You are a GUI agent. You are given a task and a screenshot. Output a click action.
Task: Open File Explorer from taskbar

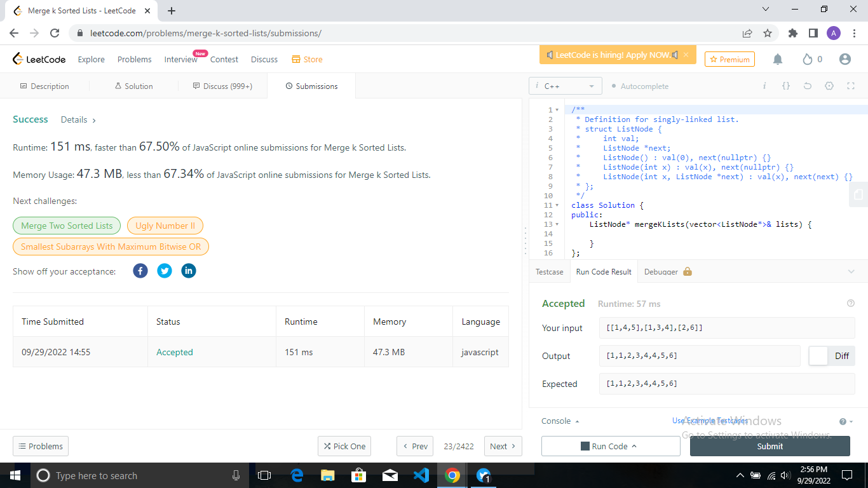coord(328,475)
